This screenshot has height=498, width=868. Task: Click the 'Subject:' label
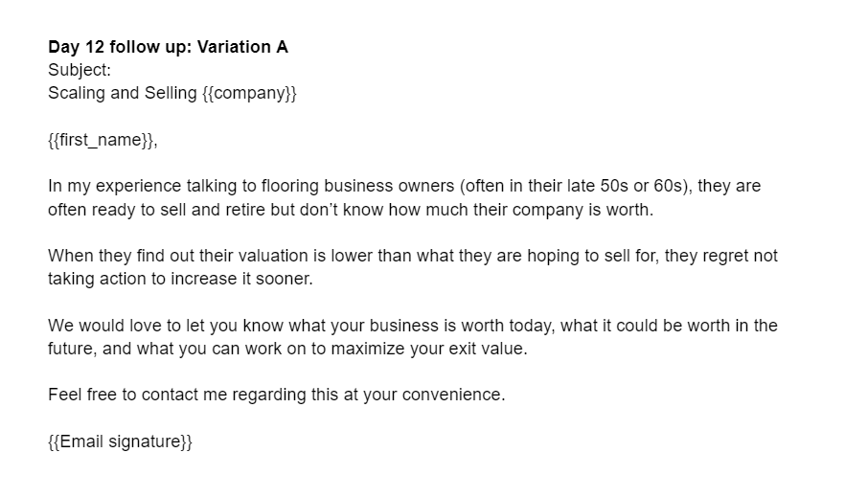point(80,70)
